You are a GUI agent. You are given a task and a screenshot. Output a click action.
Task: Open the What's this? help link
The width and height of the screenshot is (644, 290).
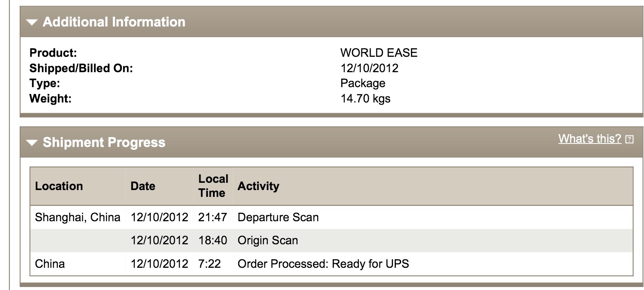590,139
